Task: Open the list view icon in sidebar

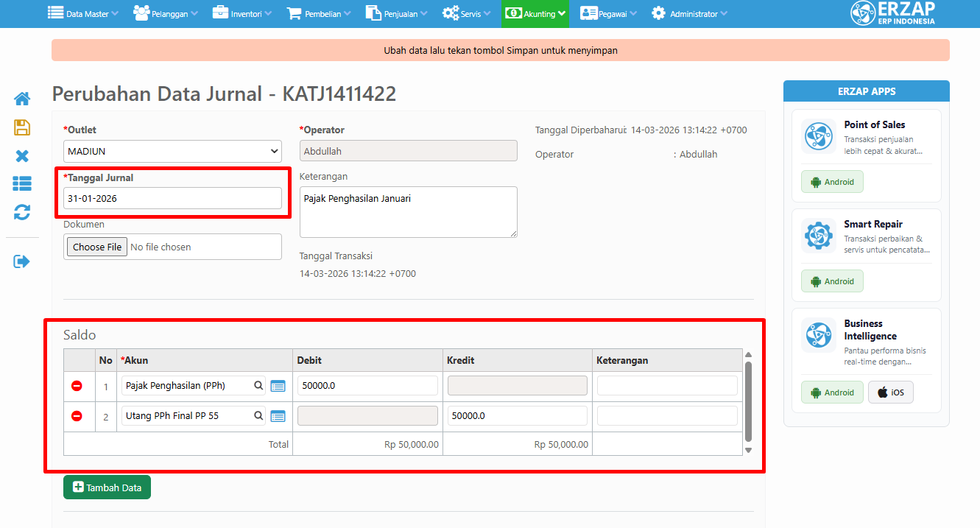Action: pyautogui.click(x=22, y=184)
